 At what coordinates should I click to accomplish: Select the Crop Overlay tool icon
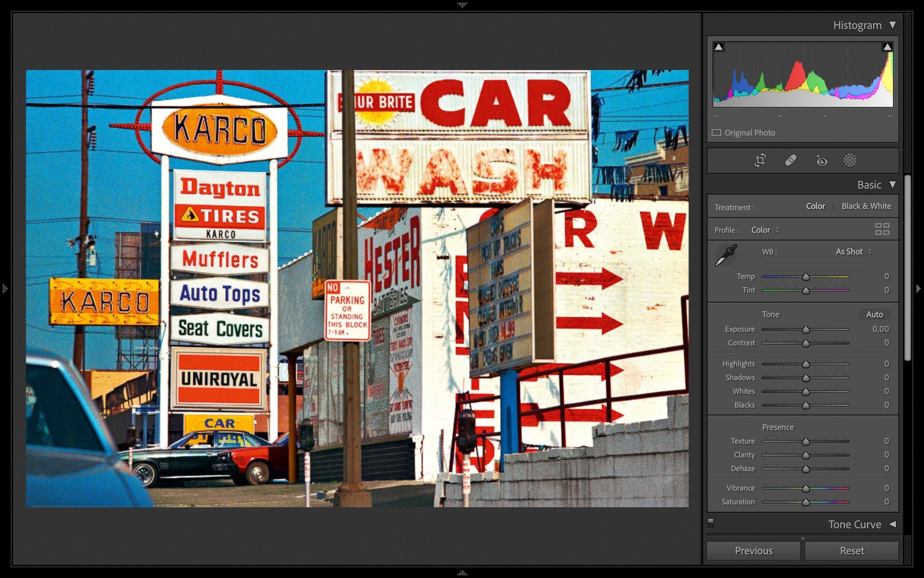coord(760,160)
